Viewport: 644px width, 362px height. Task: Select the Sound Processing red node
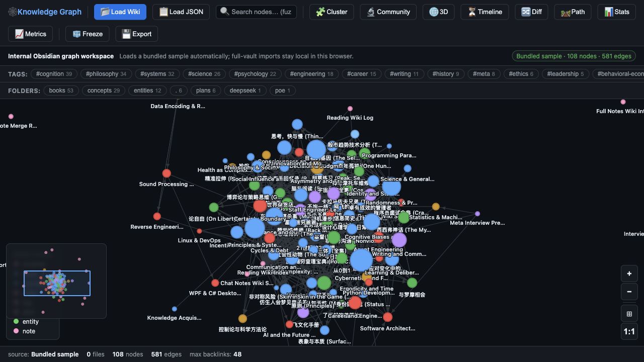click(x=167, y=173)
